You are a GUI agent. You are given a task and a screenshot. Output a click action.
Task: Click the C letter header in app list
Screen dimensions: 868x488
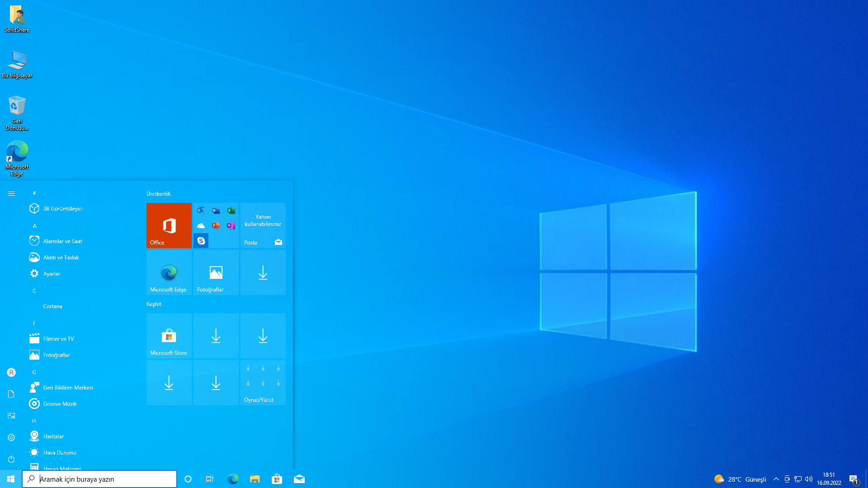click(x=34, y=291)
